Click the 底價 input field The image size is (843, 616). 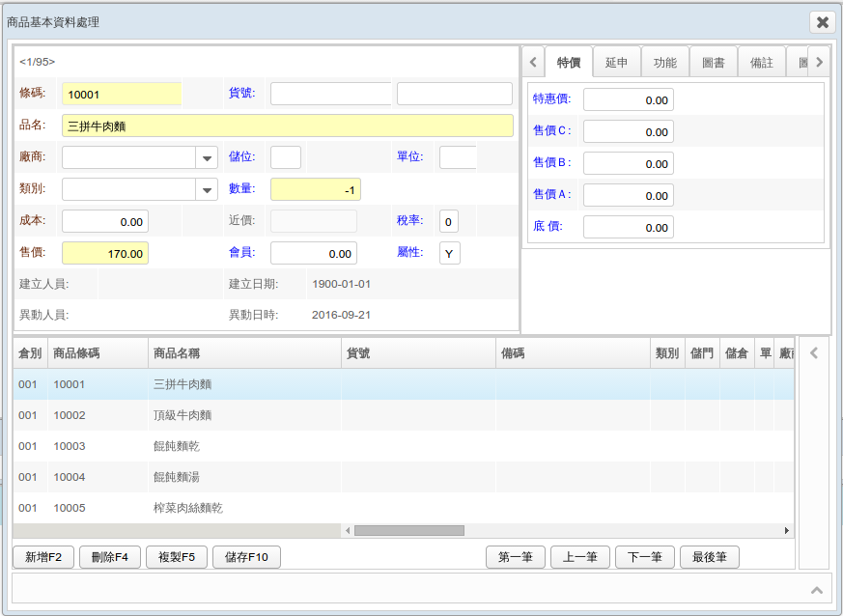629,227
